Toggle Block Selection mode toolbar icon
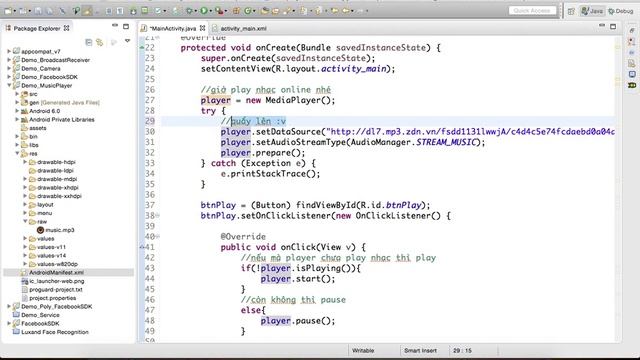Viewport: 640px width, 360px height. [109, 11]
